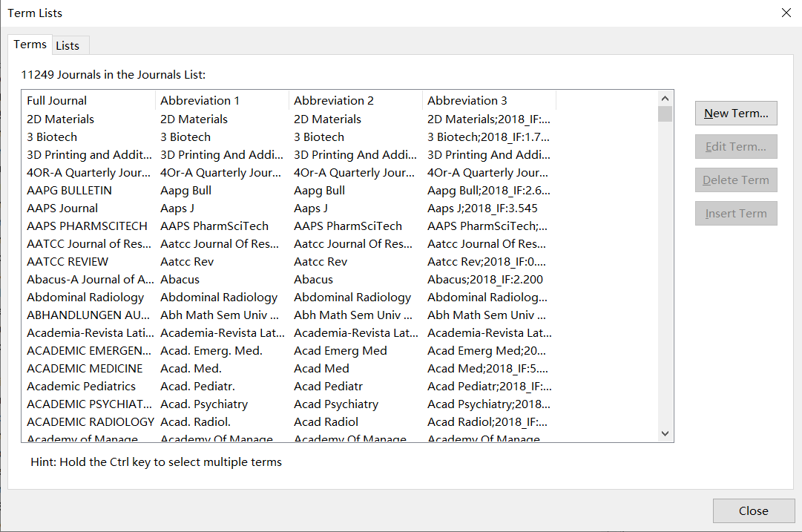This screenshot has width=802, height=532.
Task: Click Acad Emerg Med in Abbreviation 2
Action: click(x=340, y=351)
